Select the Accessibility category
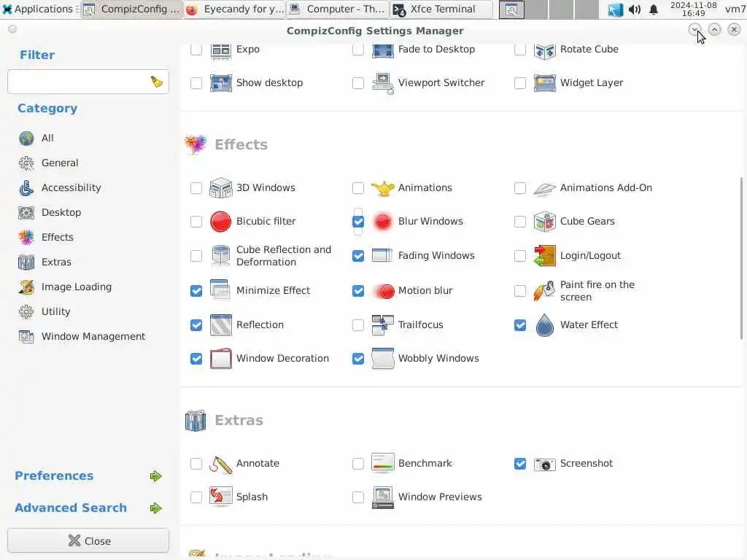 point(60,187)
